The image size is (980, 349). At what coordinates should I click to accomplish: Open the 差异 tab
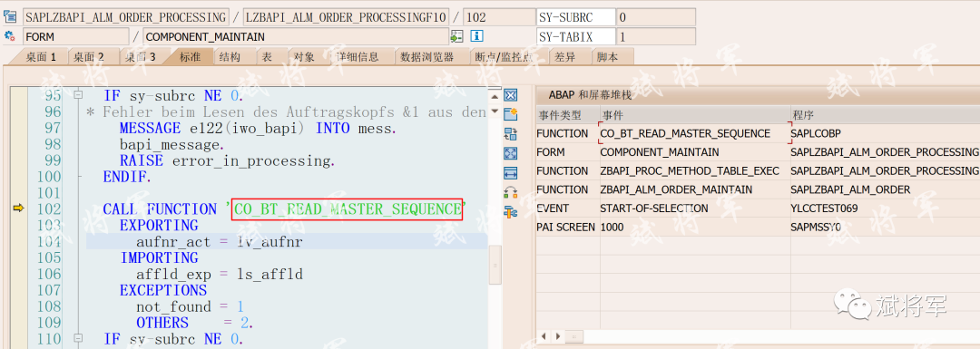click(x=564, y=57)
